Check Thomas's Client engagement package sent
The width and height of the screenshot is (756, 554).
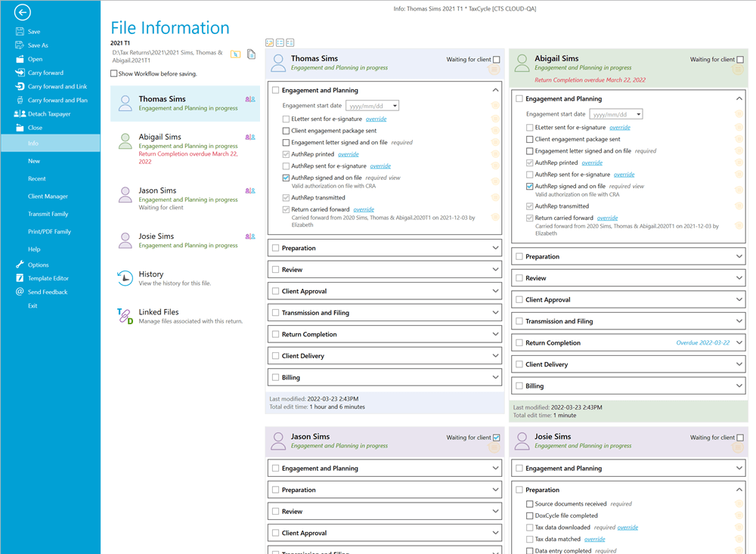pos(286,131)
